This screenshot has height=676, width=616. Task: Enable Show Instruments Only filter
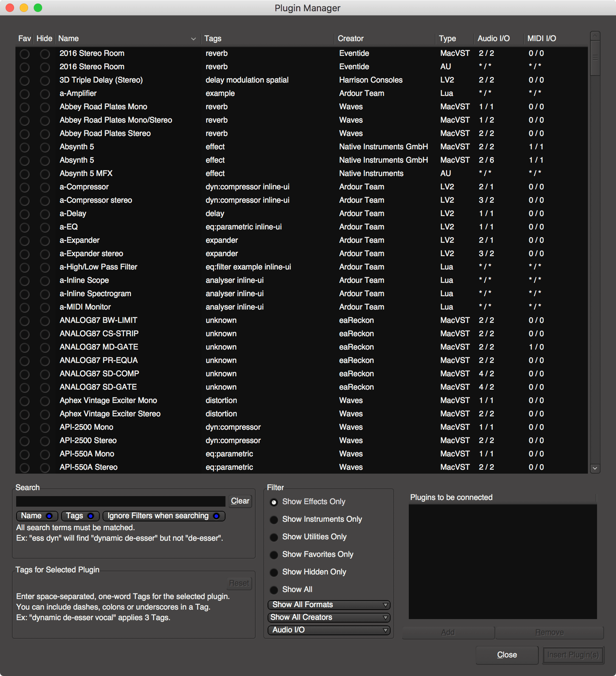274,520
